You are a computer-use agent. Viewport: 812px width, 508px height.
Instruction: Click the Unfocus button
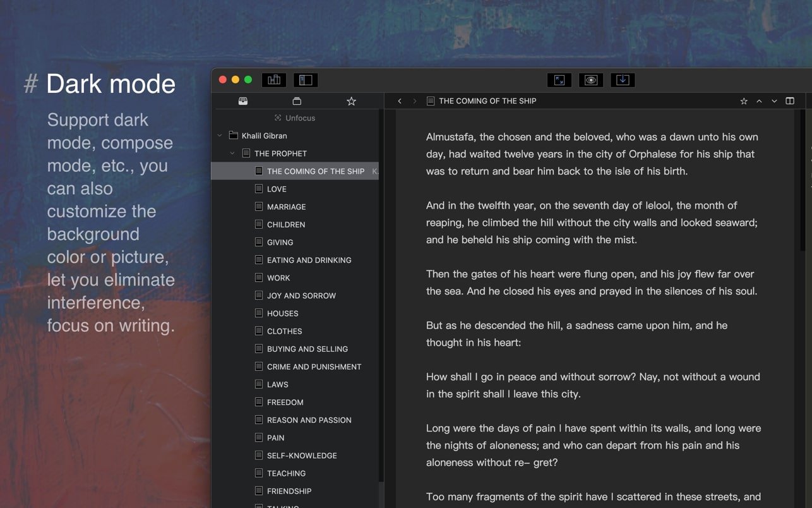click(294, 118)
